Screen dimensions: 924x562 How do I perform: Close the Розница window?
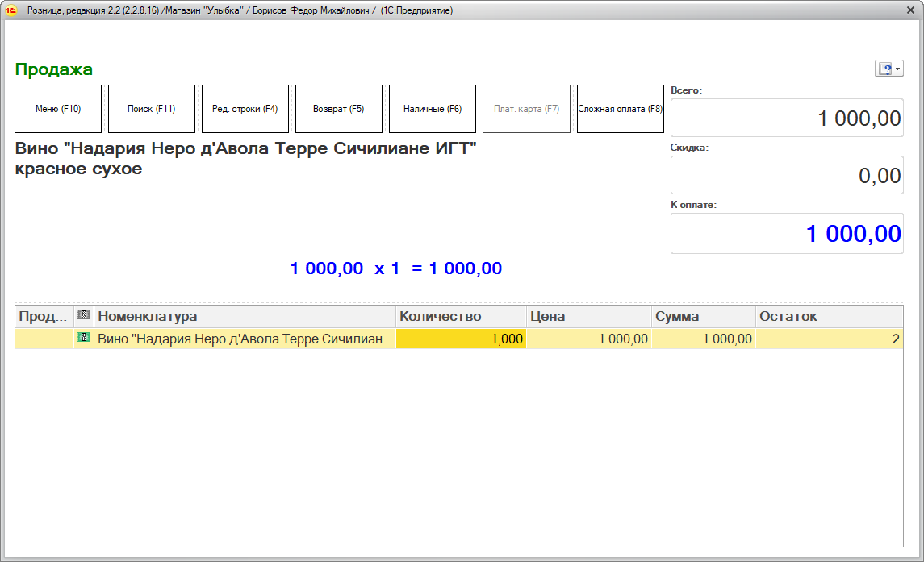click(910, 10)
